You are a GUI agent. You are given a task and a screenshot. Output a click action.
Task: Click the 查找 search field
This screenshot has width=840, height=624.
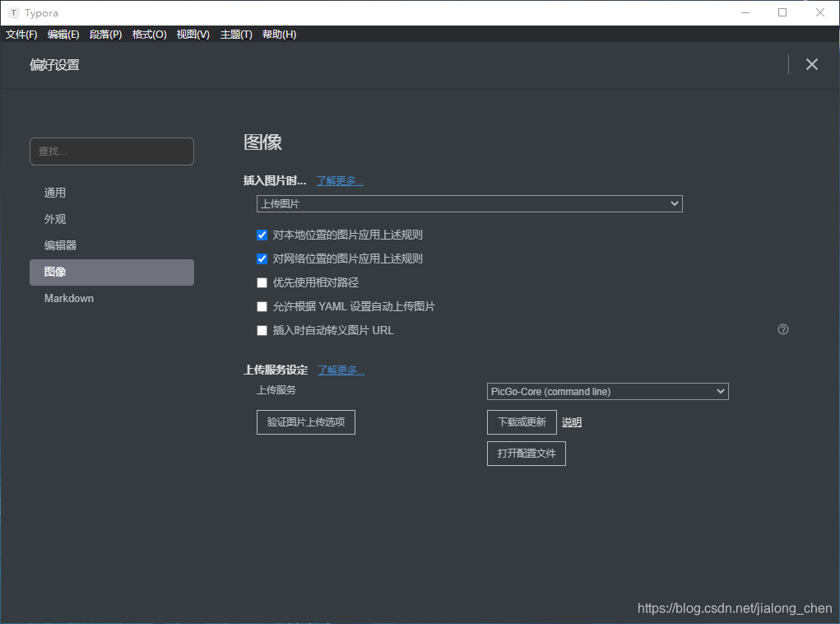coord(112,151)
